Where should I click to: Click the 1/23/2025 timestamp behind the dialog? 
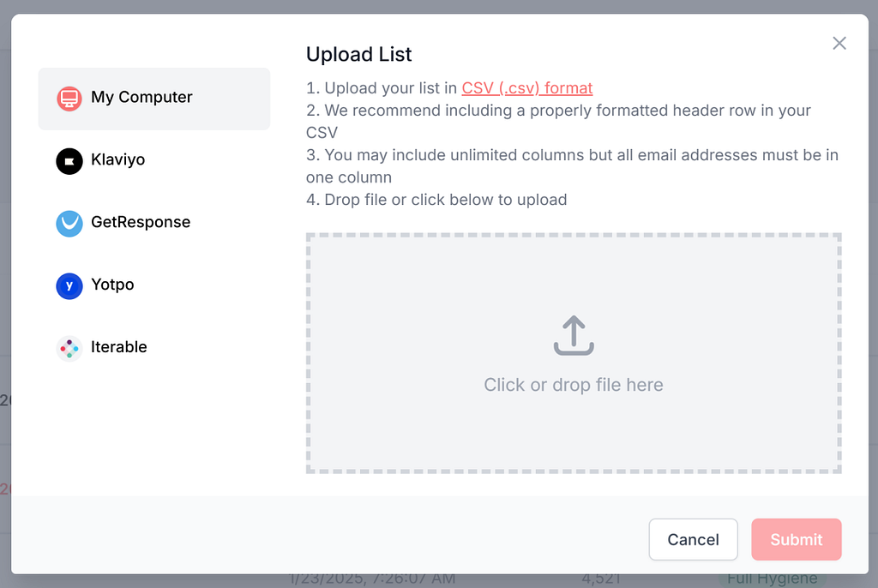pos(372,579)
